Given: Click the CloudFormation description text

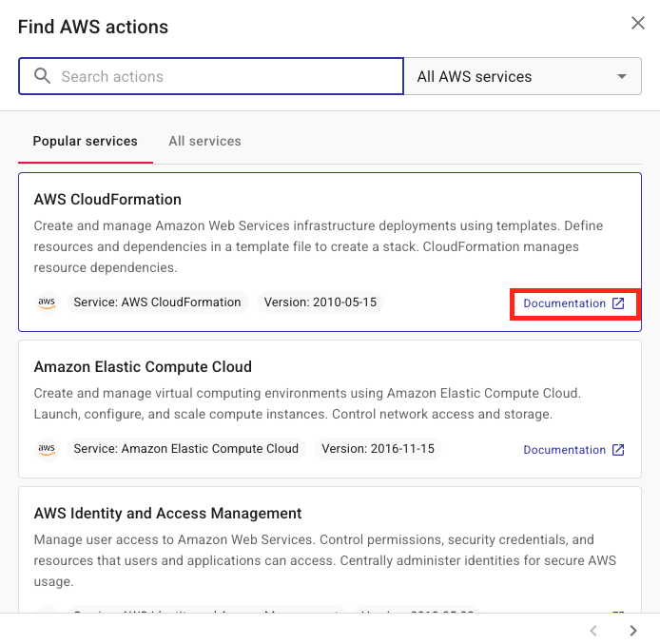Looking at the screenshot, I should 319,246.
